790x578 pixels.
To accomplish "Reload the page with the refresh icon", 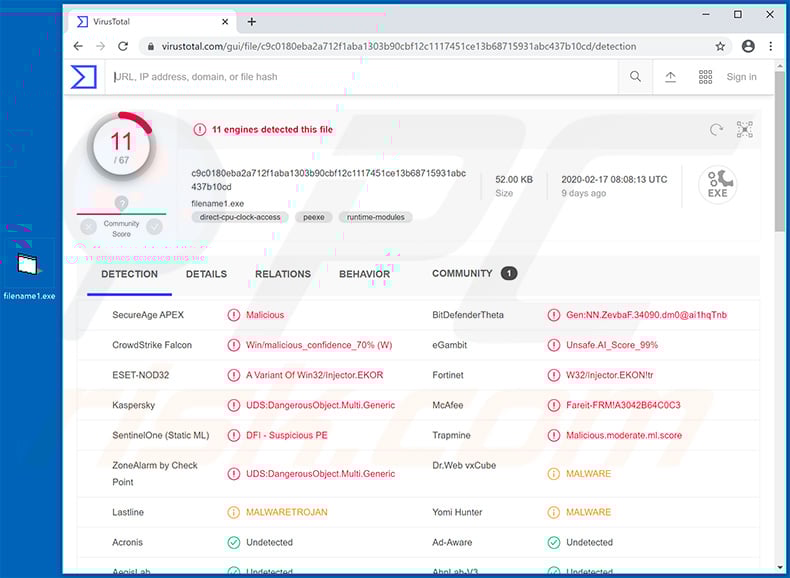I will [123, 46].
